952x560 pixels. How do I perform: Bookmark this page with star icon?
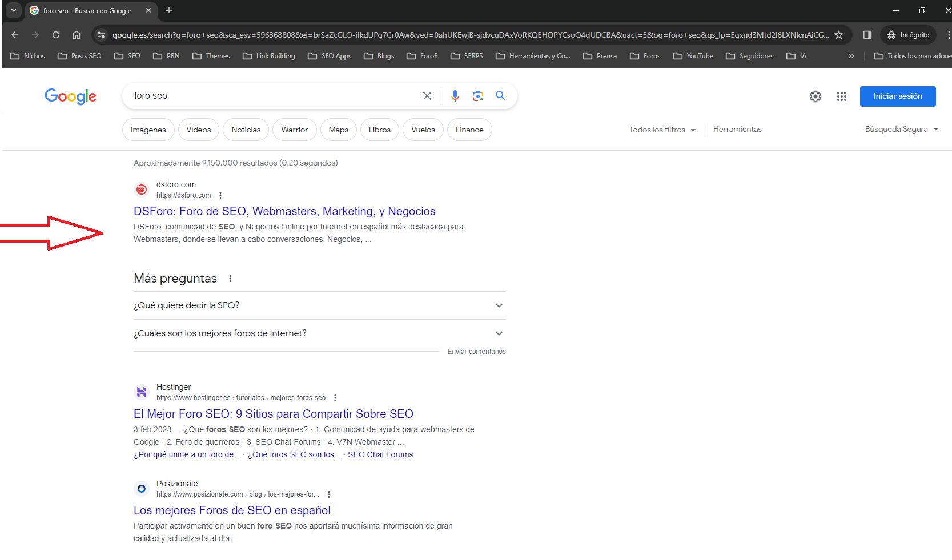[838, 35]
